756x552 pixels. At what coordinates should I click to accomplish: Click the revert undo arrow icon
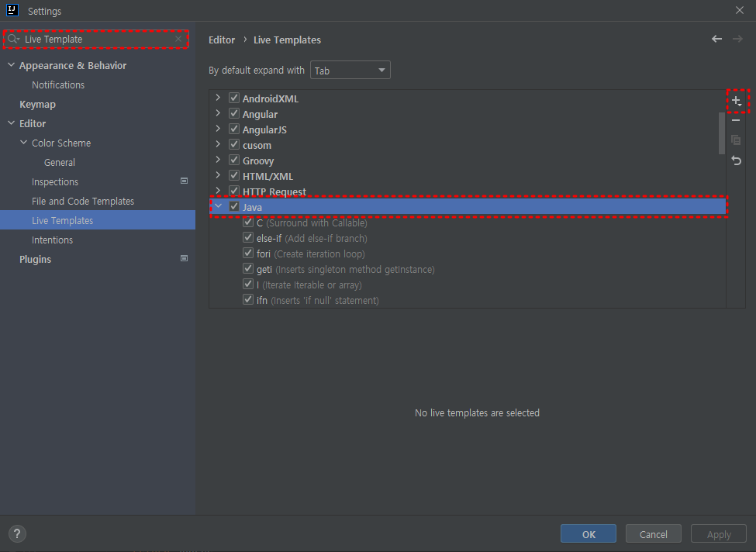click(736, 160)
